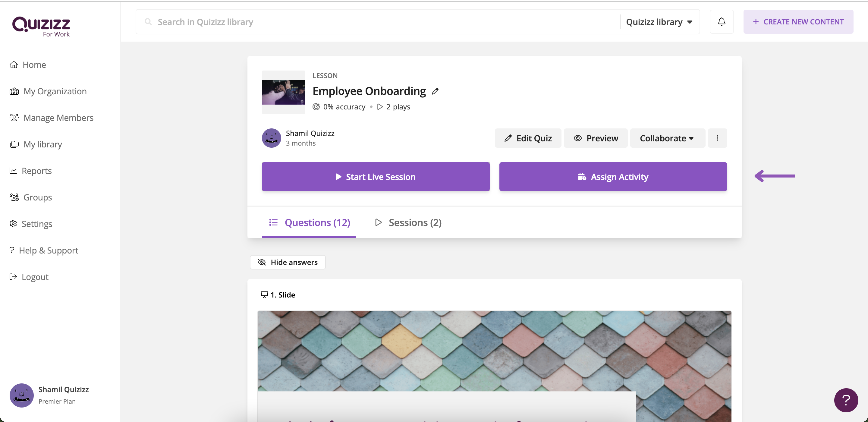Screen dimensions: 868x422
Task: Click Start Live Session button
Action: point(375,177)
